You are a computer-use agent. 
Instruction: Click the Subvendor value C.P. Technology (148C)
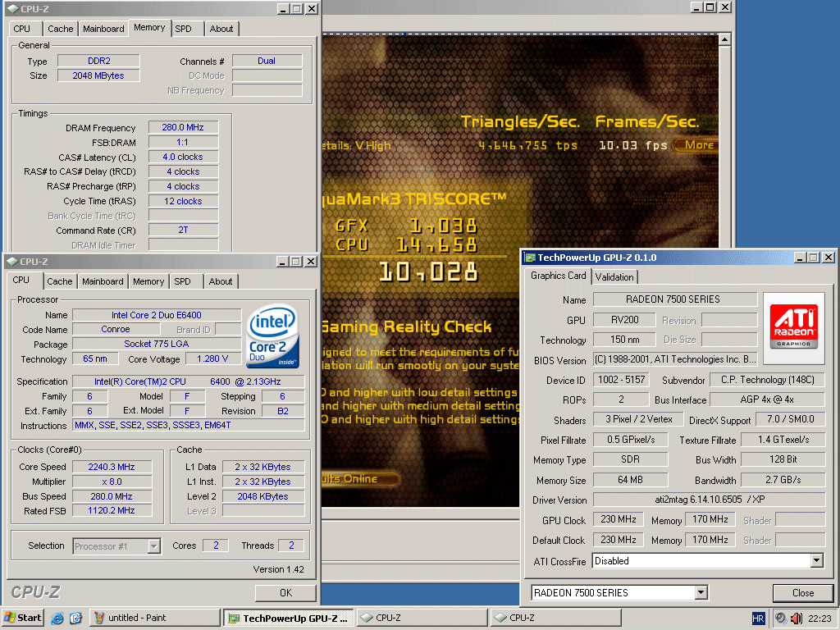pyautogui.click(x=767, y=380)
